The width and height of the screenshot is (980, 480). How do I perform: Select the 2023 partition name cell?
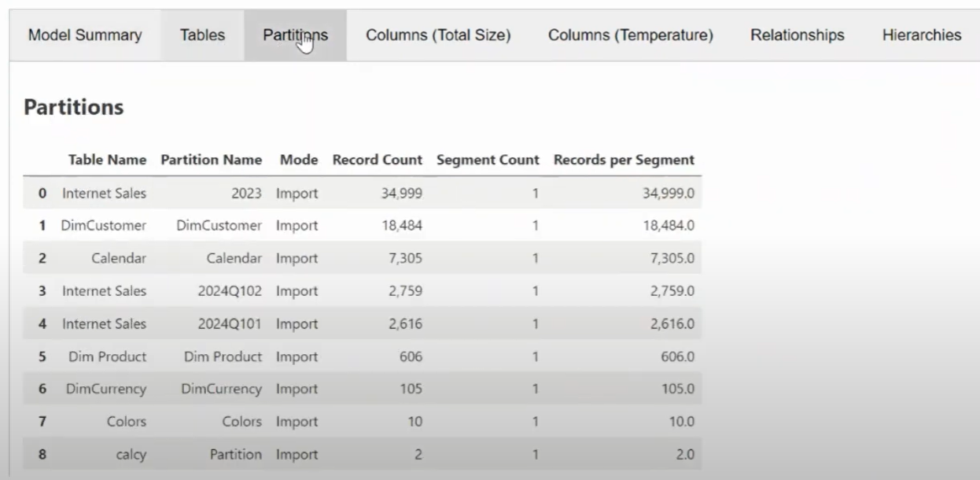coord(248,193)
